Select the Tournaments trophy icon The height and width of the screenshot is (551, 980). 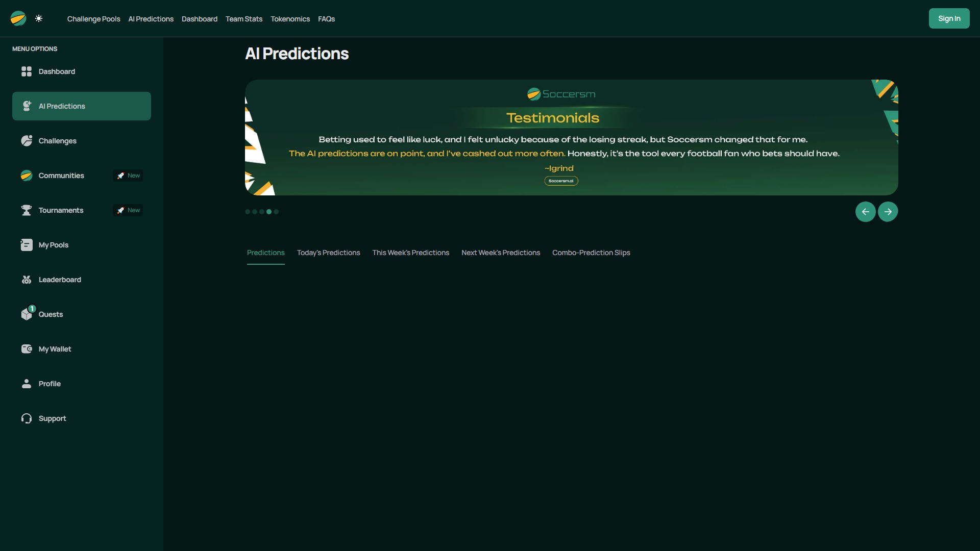click(27, 210)
